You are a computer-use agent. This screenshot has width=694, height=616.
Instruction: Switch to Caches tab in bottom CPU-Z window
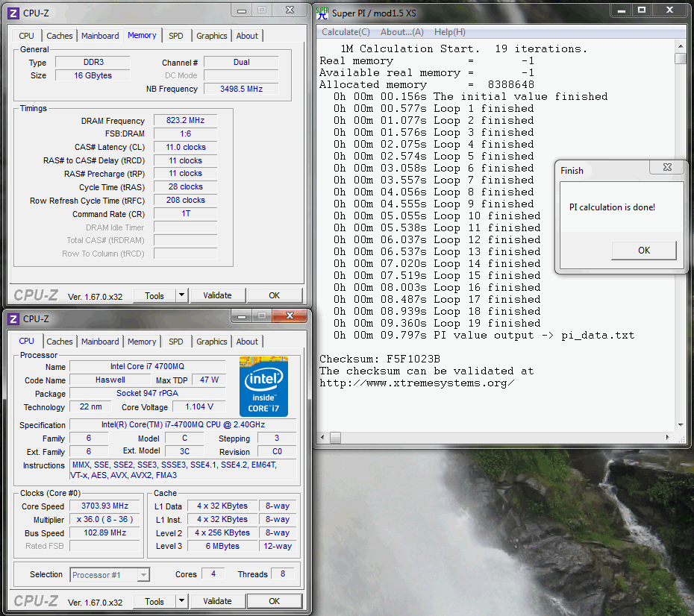pos(59,342)
